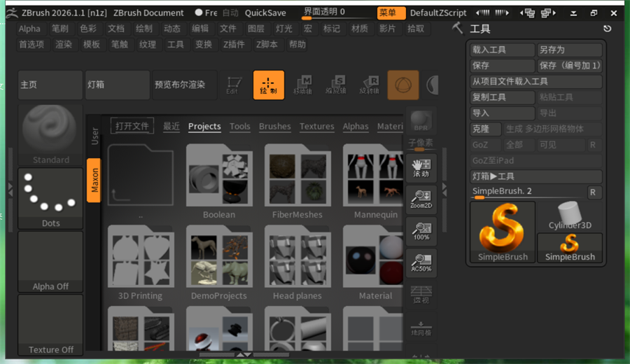The width and height of the screenshot is (630, 364).
Task: Select the Cylinder3D tool
Action: 570,216
